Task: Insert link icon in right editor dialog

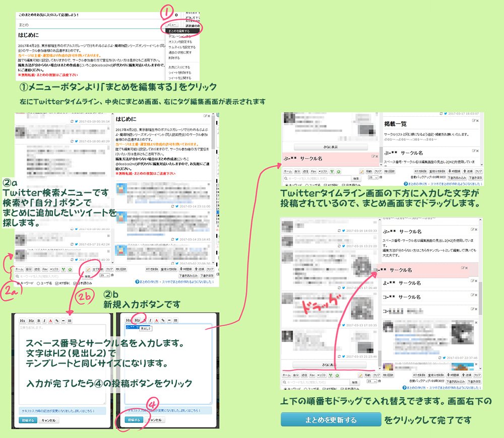Action: pyautogui.click(x=163, y=320)
